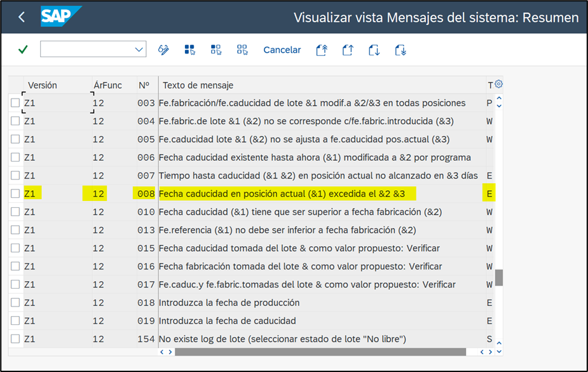Select row checkbox for message 003
This screenshot has height=372, width=588.
coord(15,103)
